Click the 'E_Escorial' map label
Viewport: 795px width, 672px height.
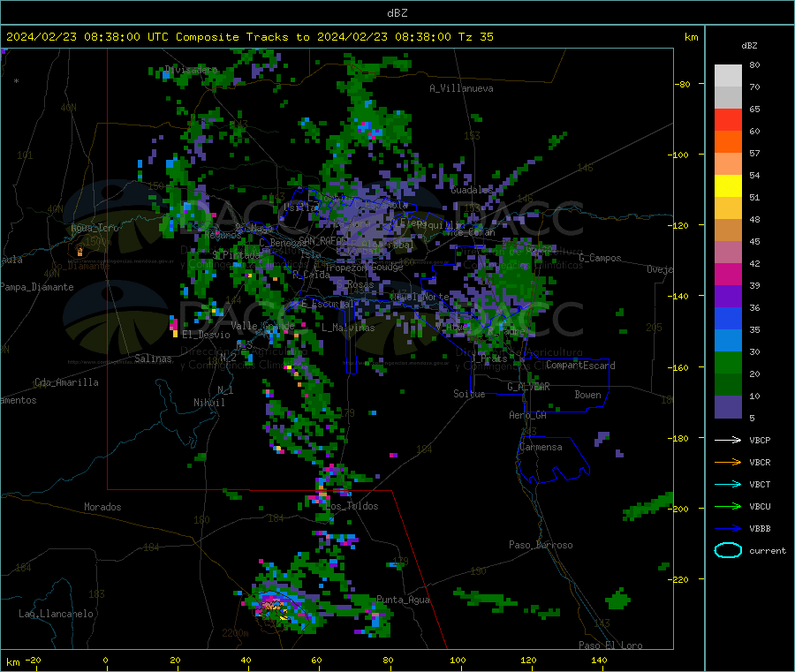pyautogui.click(x=328, y=304)
